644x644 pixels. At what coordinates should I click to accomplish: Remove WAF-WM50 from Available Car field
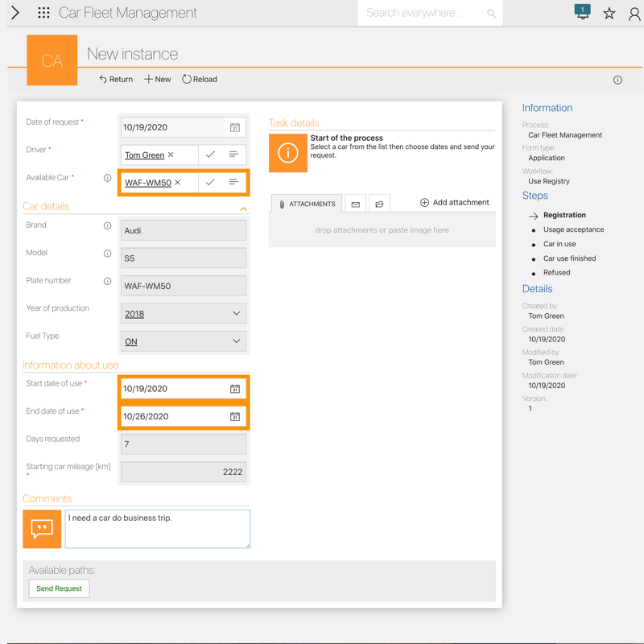(178, 183)
